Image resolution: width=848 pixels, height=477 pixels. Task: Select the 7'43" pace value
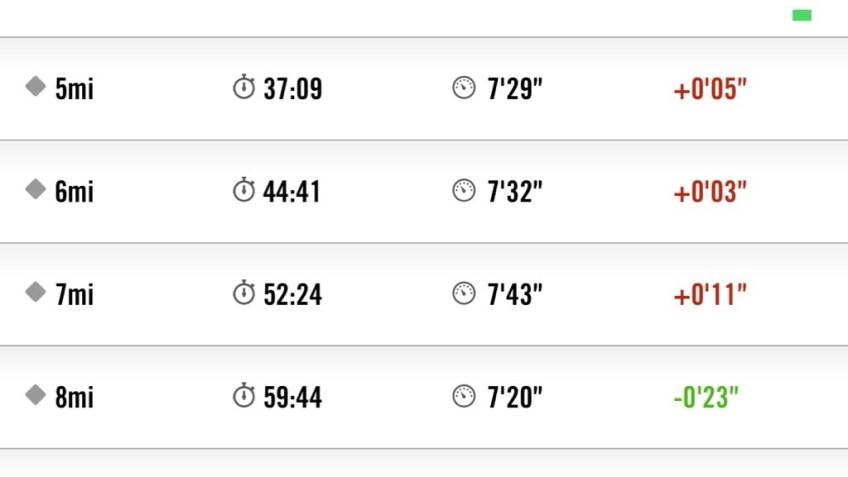point(515,294)
